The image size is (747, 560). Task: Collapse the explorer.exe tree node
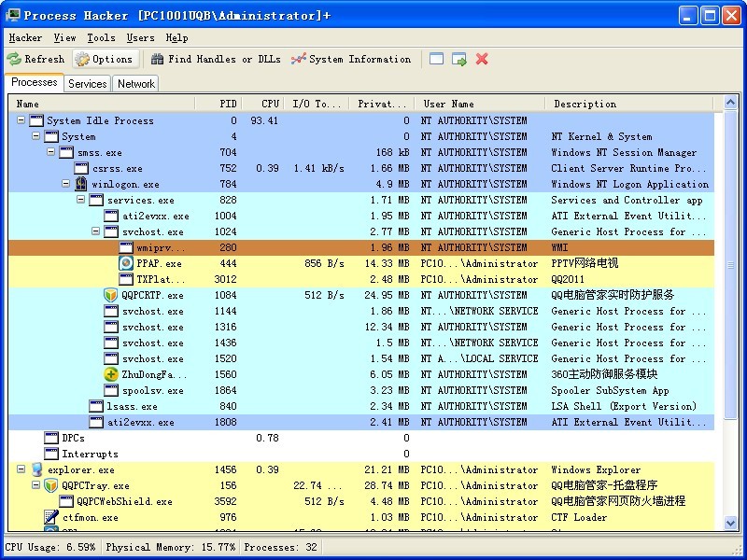pyautogui.click(x=21, y=469)
